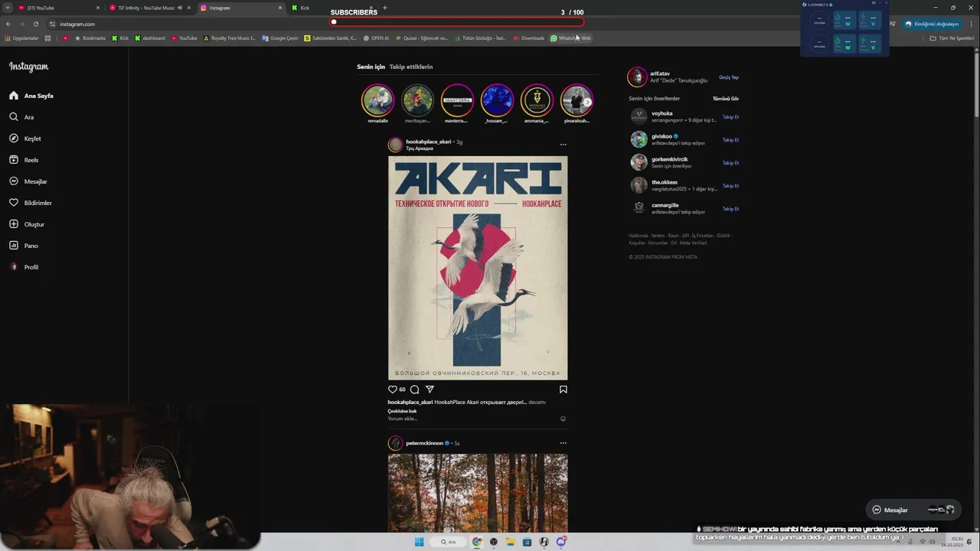Open floating Mesajlar button
This screenshot has height=551, width=980.
(x=913, y=510)
